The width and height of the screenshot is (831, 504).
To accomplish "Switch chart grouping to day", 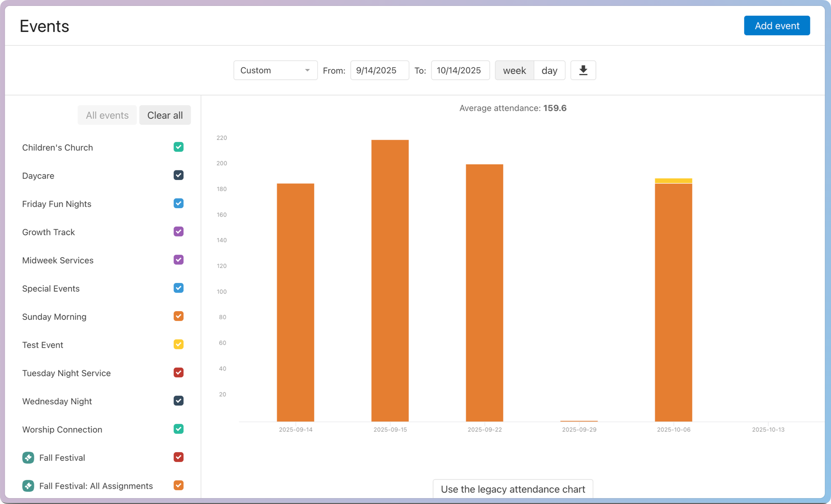I will [549, 70].
